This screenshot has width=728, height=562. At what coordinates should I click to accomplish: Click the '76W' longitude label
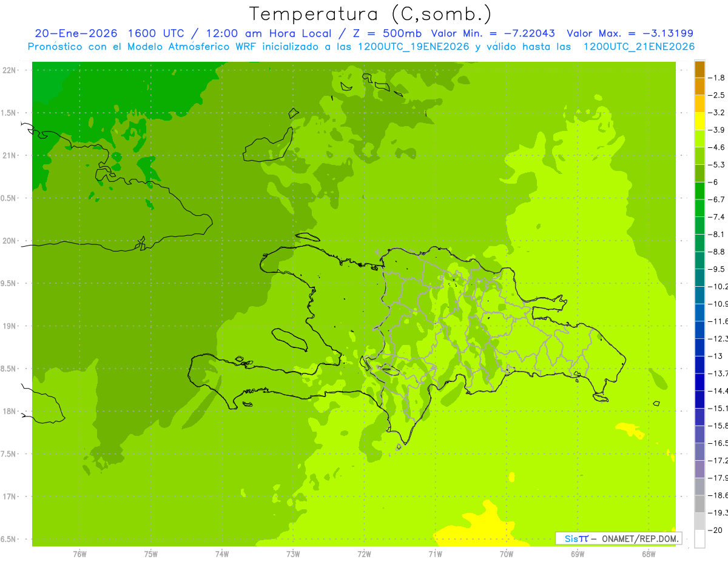coord(79,554)
